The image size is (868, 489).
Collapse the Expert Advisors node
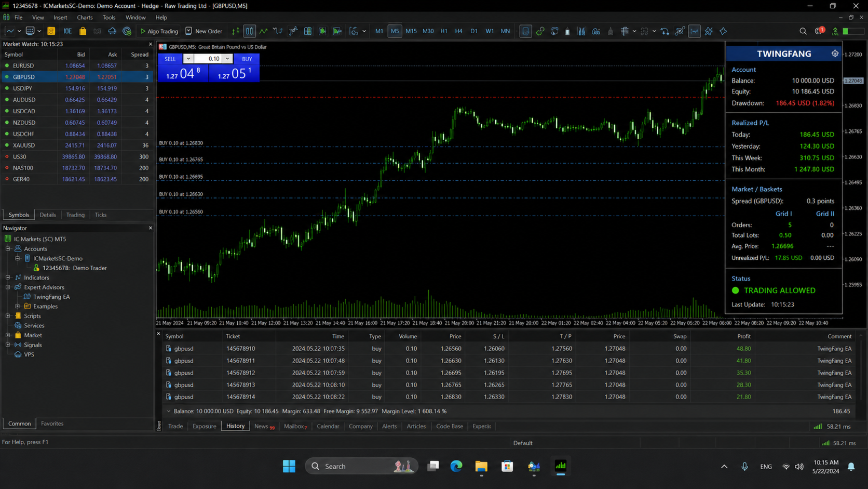coord(8,287)
